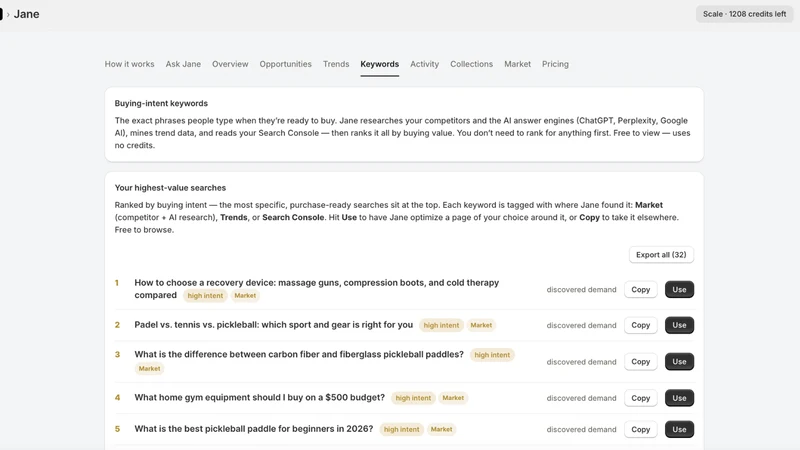Click Market tag on Padel vs. tennis row
800x450 pixels.
tap(481, 325)
